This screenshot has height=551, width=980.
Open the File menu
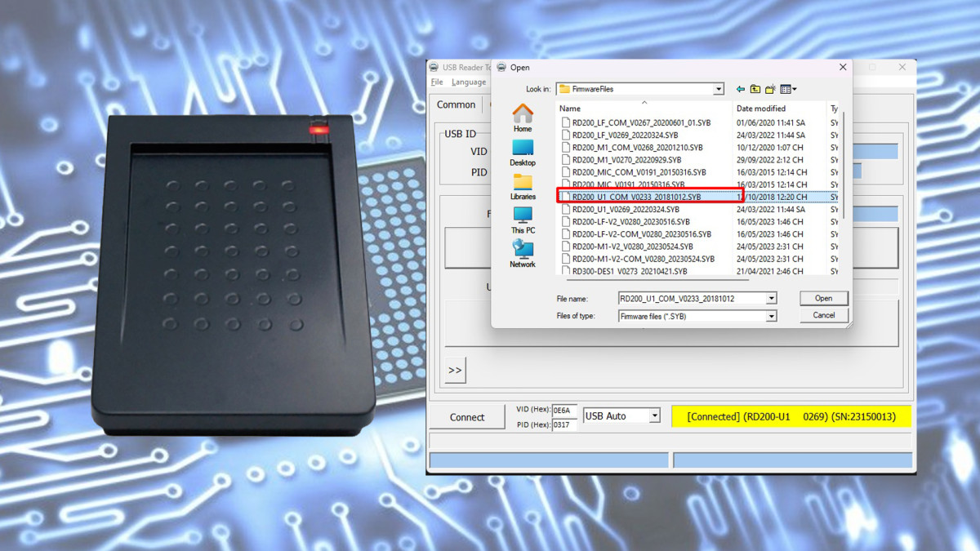[437, 82]
